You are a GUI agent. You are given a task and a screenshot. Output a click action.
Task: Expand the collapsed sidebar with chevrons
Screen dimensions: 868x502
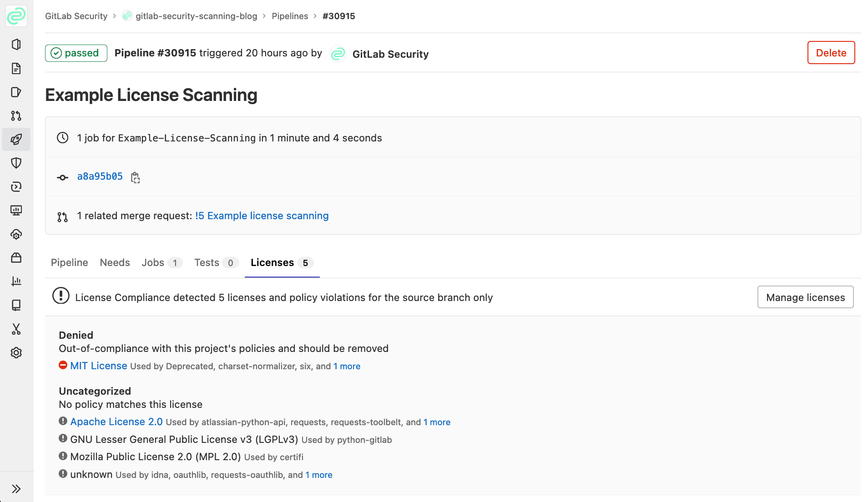[16, 489]
